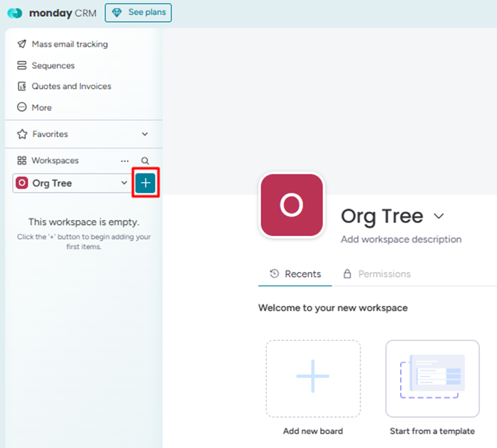
Task: Click the Start from a template card
Action: click(x=432, y=379)
